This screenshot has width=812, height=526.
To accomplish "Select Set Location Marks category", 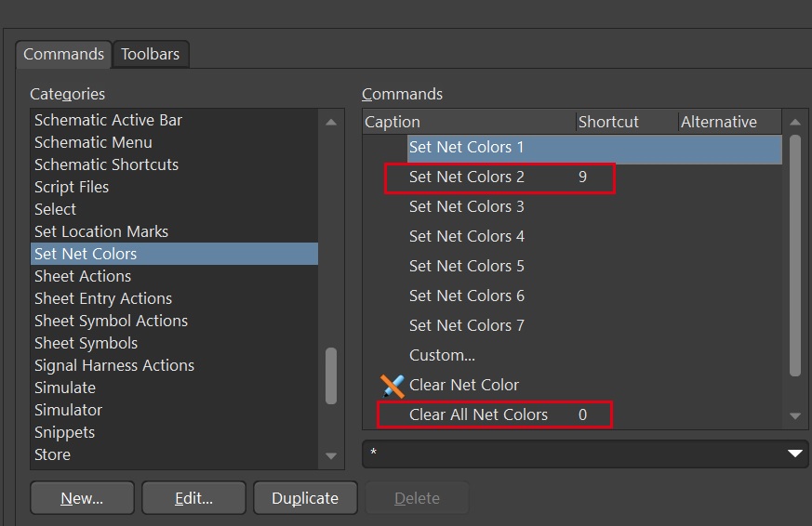I will pos(174,231).
